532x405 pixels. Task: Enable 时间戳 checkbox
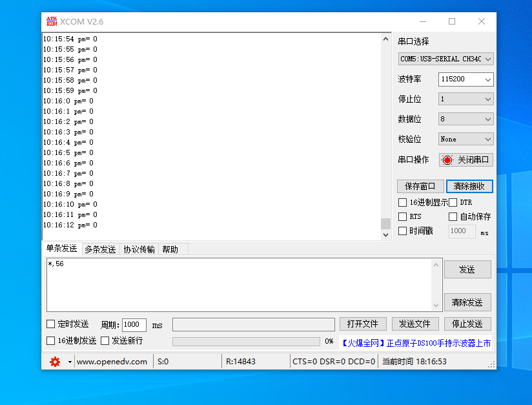(402, 231)
